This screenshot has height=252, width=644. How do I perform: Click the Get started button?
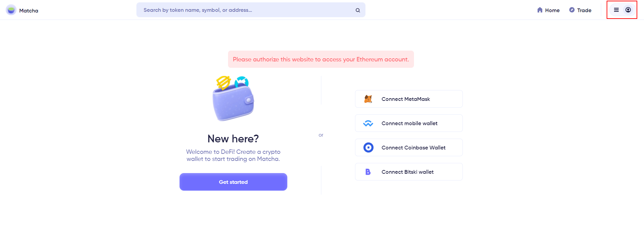pos(233,182)
